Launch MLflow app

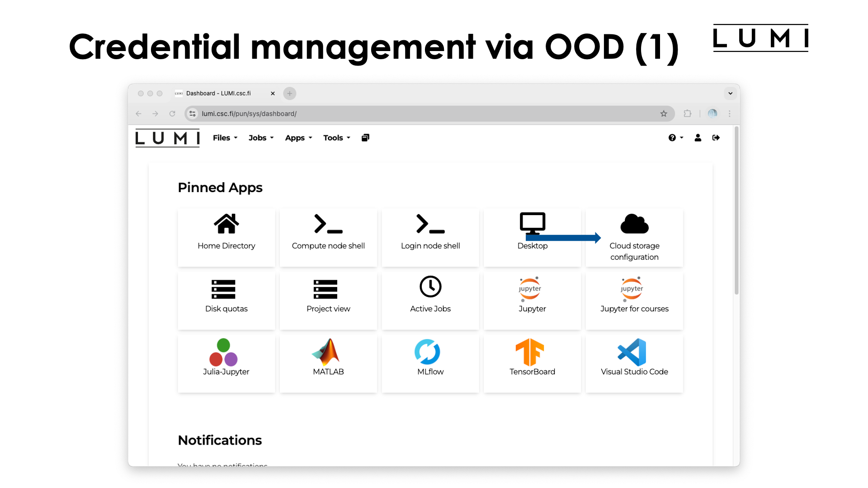pyautogui.click(x=430, y=360)
